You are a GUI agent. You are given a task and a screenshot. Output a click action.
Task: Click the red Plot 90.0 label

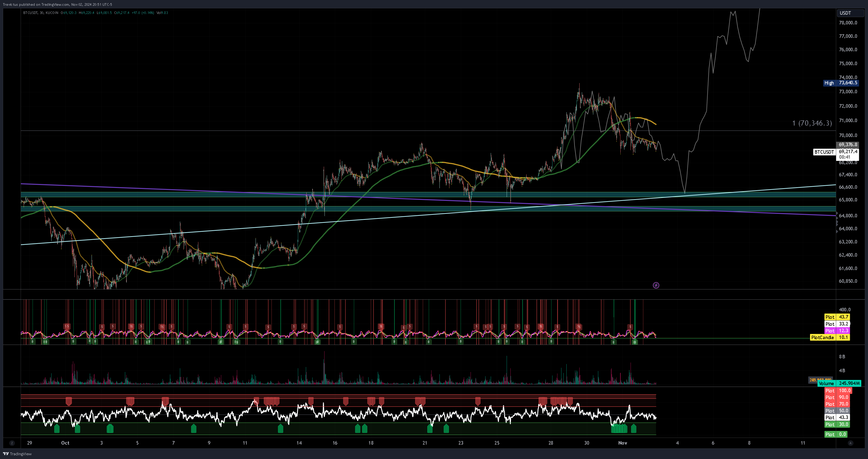click(x=837, y=397)
